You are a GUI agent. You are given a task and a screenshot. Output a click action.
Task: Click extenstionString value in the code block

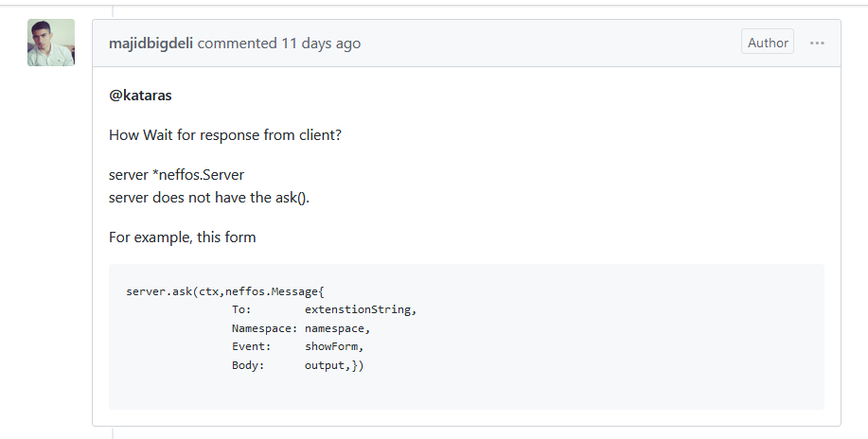(x=360, y=309)
